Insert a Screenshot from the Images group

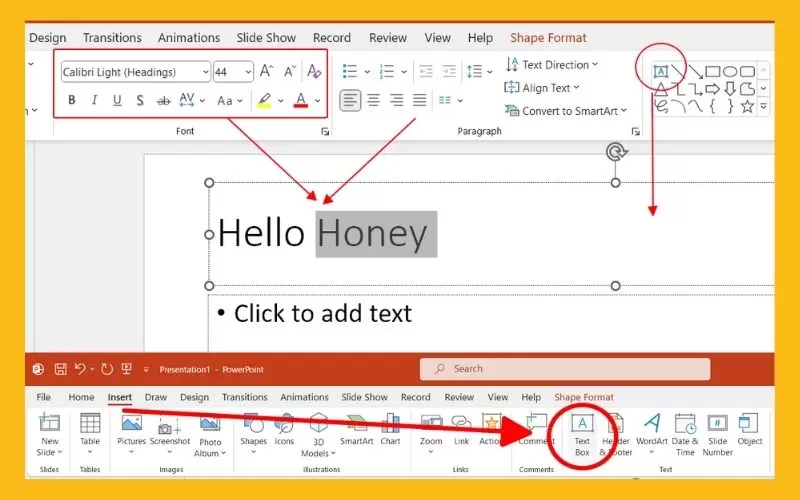tap(170, 432)
